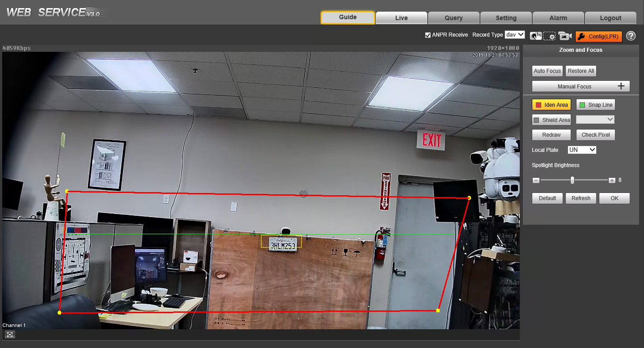
Task: Toggle the Iden Area drawing mode
Action: (x=551, y=105)
